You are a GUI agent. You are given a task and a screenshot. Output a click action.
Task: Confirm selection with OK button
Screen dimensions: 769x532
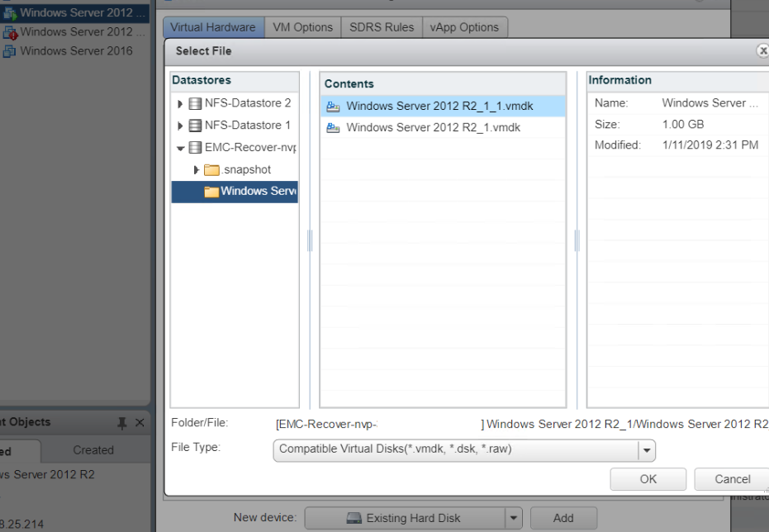click(648, 479)
